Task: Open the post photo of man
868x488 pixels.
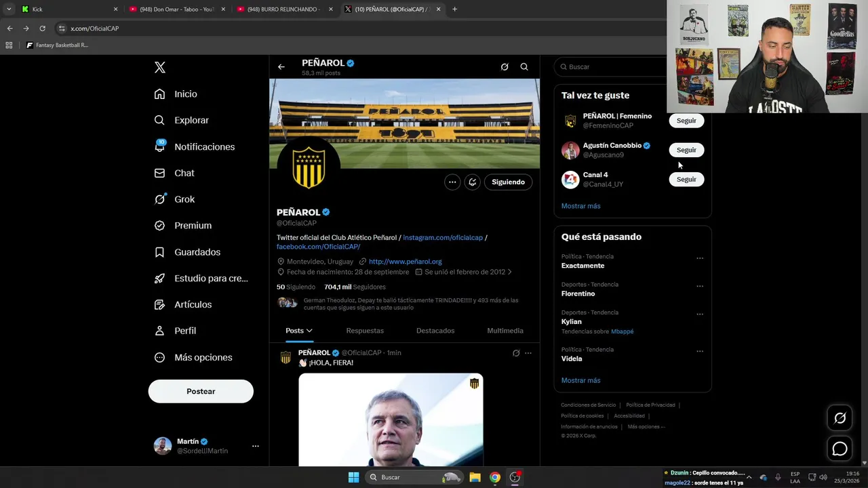Action: coord(391,420)
